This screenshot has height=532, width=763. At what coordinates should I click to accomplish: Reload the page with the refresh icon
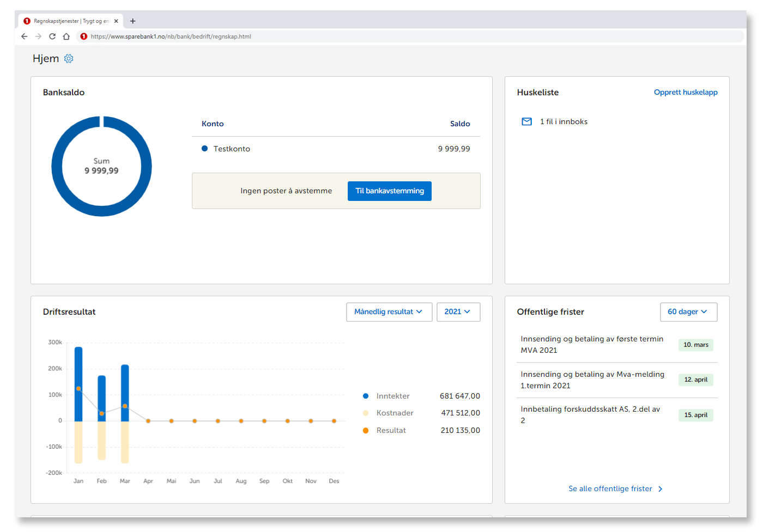[52, 36]
